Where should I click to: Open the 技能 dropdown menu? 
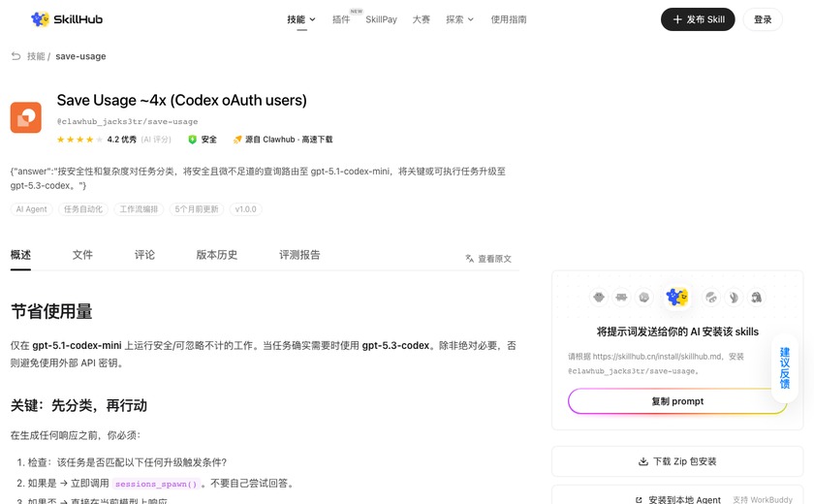(301, 19)
